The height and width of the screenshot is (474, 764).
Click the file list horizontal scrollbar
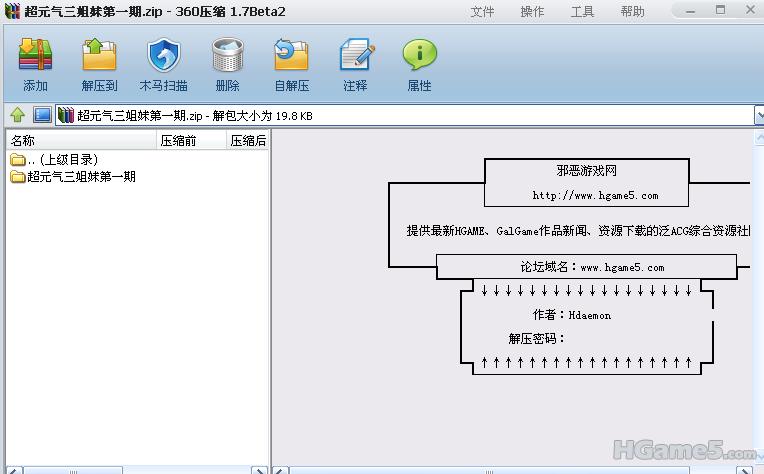(x=135, y=469)
